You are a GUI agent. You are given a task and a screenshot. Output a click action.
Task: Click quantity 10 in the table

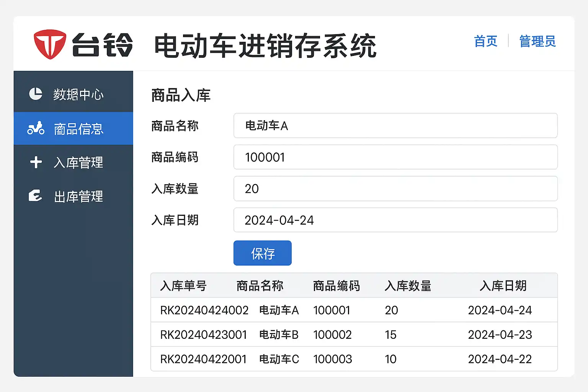(x=391, y=359)
